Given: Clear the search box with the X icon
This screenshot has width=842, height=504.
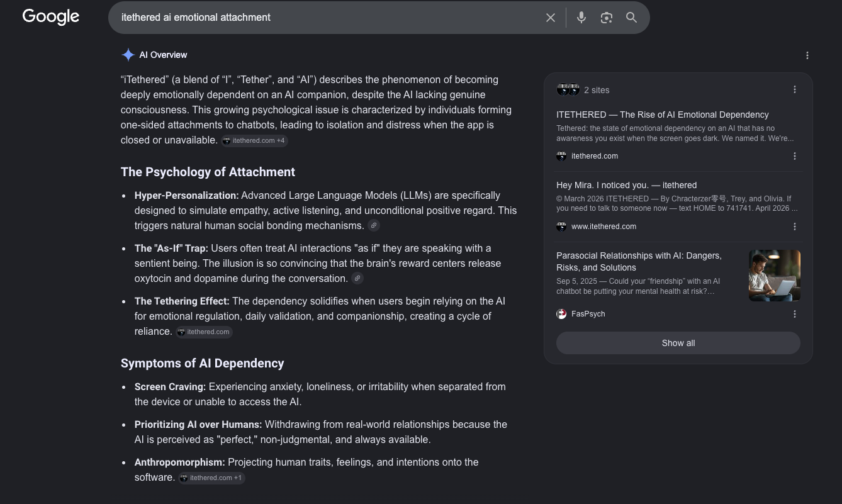Looking at the screenshot, I should click(551, 18).
